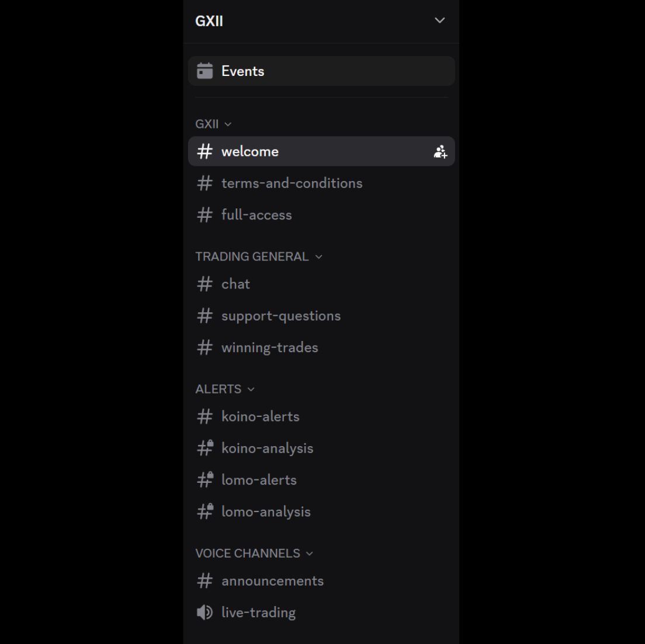The image size is (645, 644).
Task: Collapse the ALERTS category
Action: click(x=224, y=389)
